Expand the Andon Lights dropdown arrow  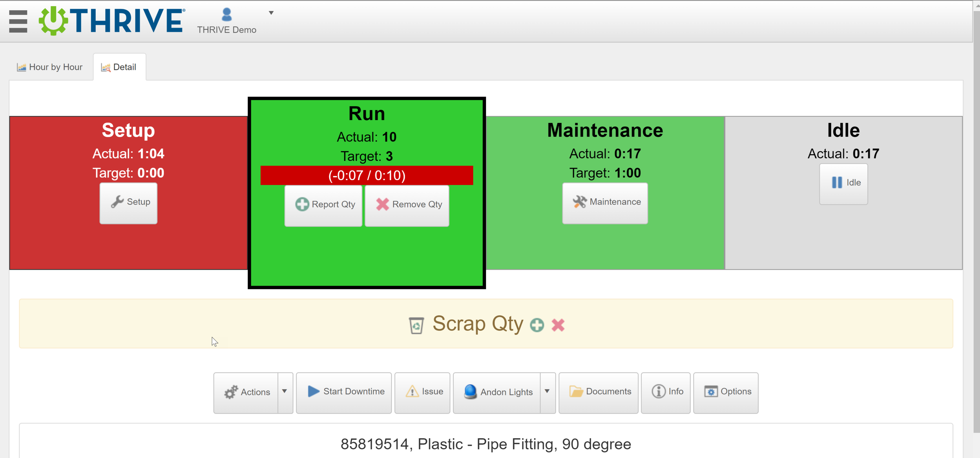[547, 392]
